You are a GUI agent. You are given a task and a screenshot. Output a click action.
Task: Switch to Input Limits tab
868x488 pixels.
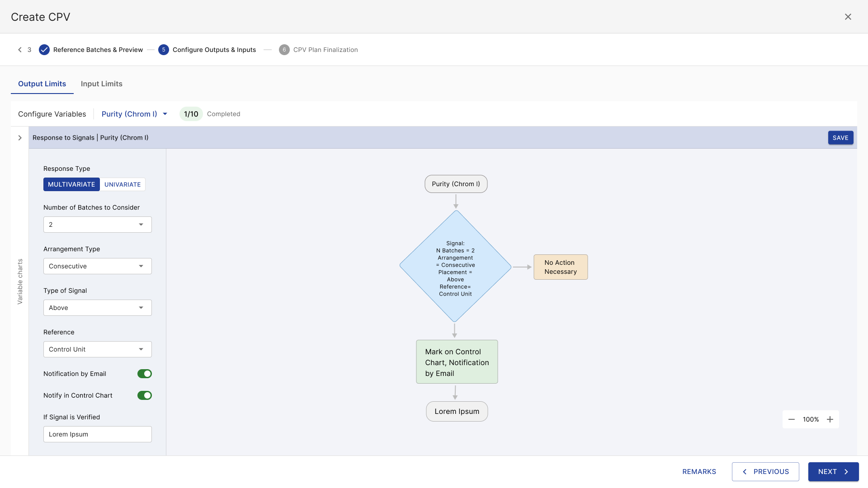coord(102,84)
